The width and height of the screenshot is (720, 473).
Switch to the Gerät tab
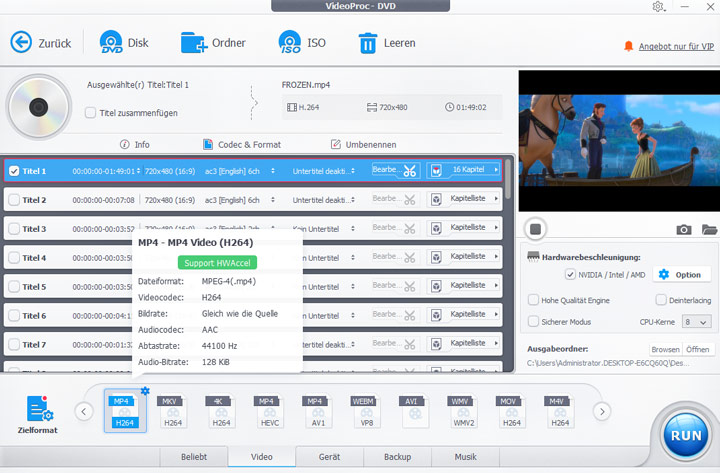329,457
